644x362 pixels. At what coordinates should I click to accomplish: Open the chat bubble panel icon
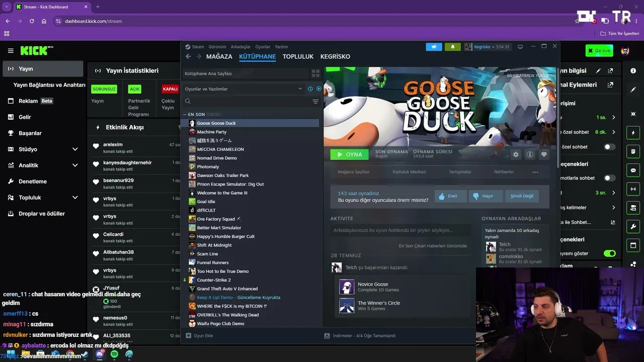(633, 170)
